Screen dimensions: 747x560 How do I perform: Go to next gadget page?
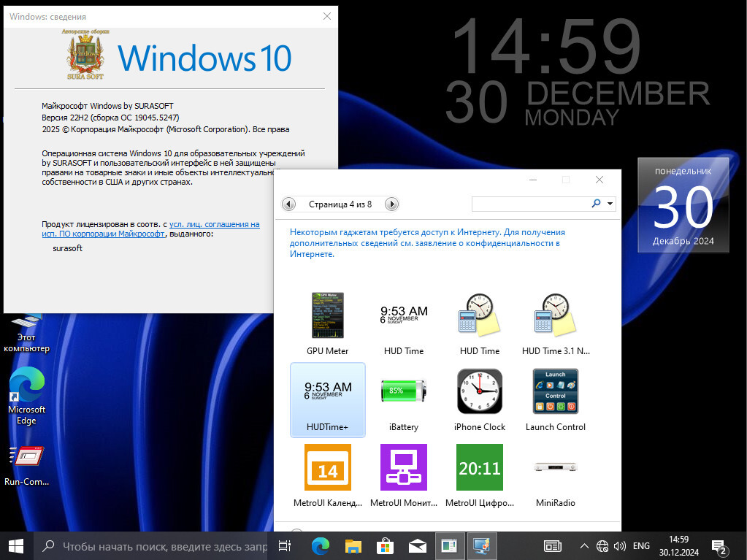coord(391,204)
